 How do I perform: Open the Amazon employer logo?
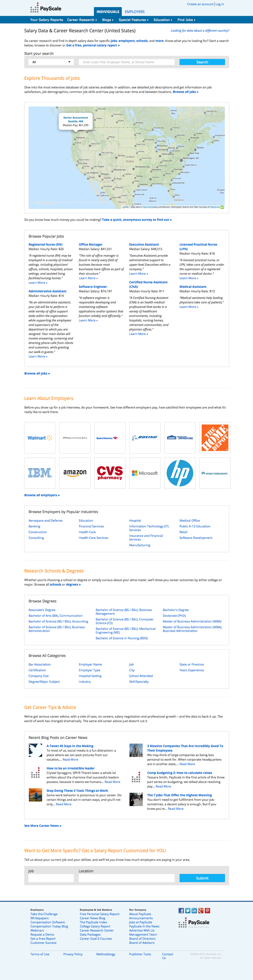pos(75,473)
